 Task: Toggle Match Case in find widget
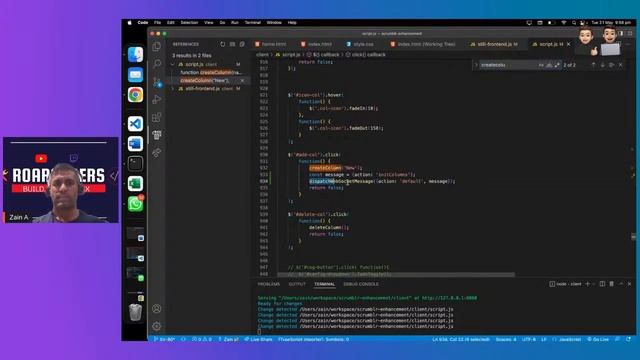[541, 65]
